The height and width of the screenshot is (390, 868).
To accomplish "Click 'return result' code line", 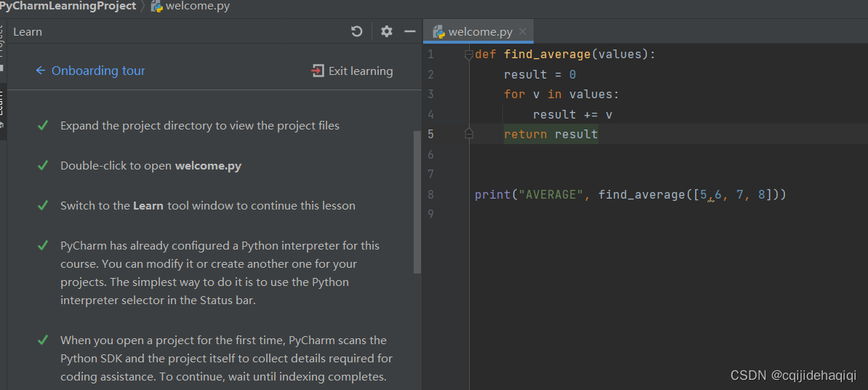I will (551, 134).
